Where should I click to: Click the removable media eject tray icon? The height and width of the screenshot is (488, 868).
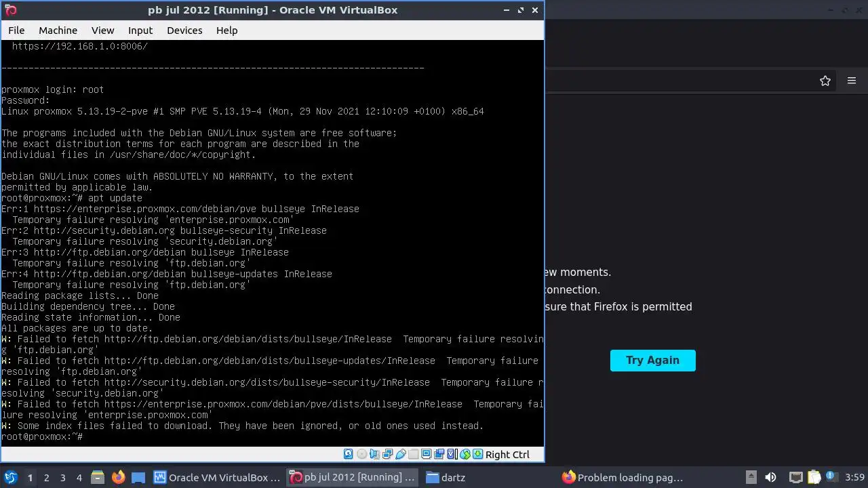(x=751, y=477)
